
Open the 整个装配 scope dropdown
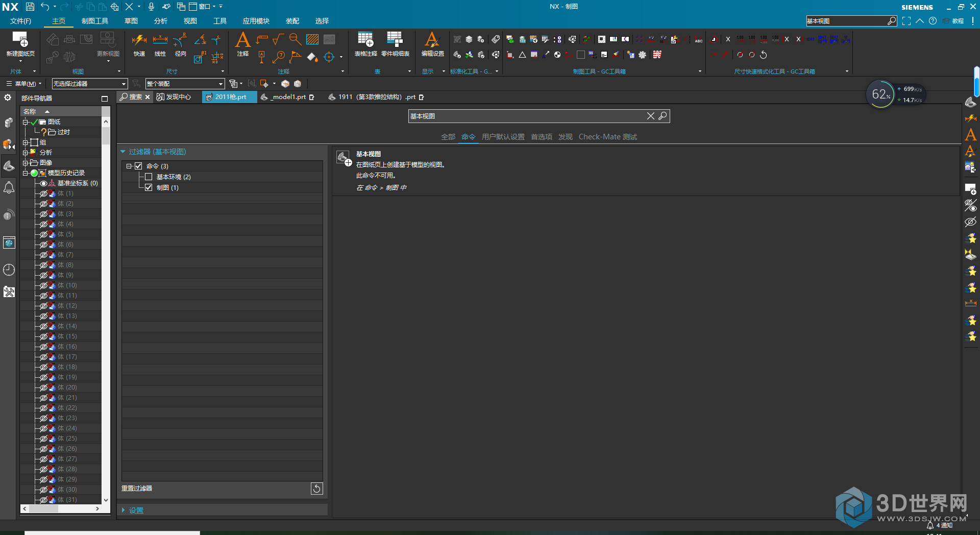tap(185, 84)
